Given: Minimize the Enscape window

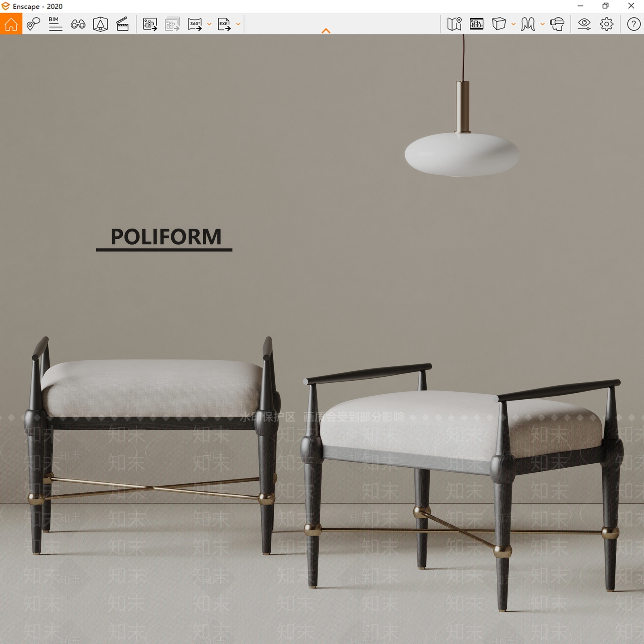Looking at the screenshot, I should click(580, 6).
